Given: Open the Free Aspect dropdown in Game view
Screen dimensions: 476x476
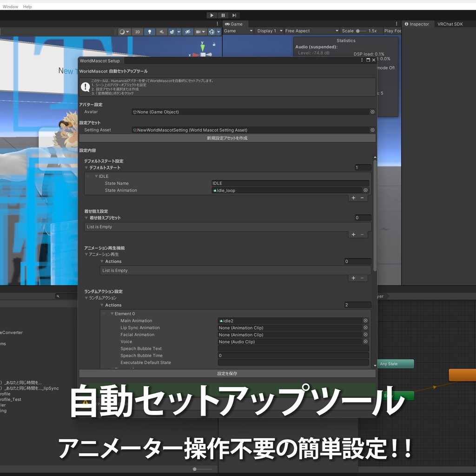Looking at the screenshot, I should [x=311, y=31].
